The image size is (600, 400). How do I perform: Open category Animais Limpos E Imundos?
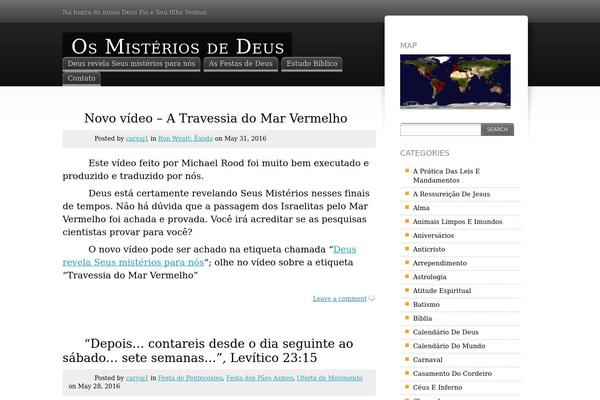[457, 222]
